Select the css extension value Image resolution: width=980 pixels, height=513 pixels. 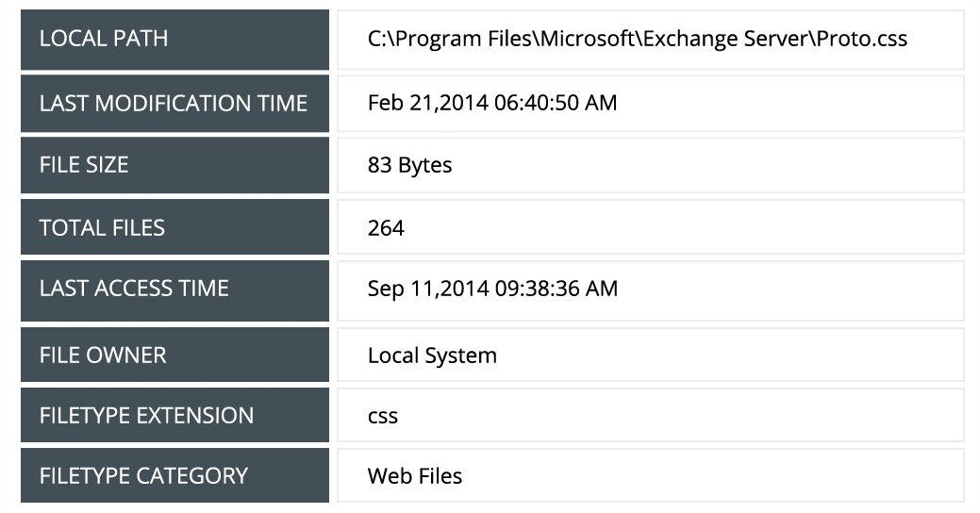point(383,416)
